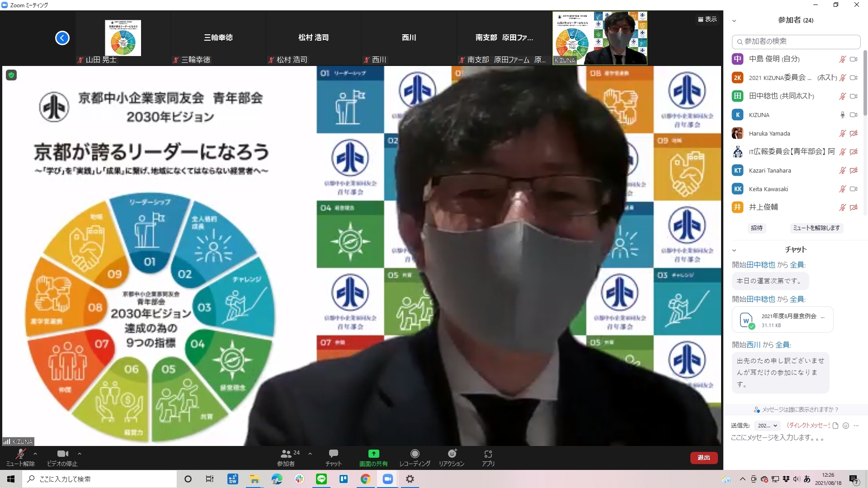Image resolution: width=868 pixels, height=488 pixels.
Task: Click the muted mic icon for Haruka Yamada
Action: point(843,133)
